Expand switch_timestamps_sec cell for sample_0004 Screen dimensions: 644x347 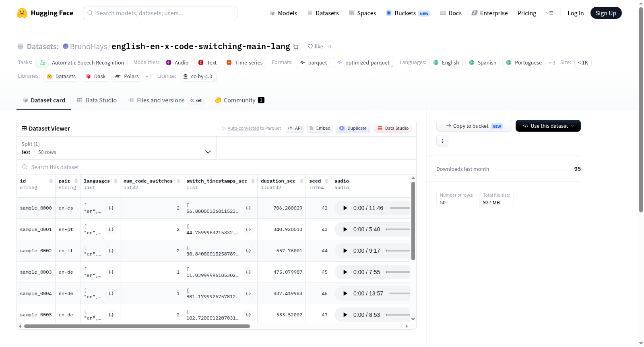(248, 293)
